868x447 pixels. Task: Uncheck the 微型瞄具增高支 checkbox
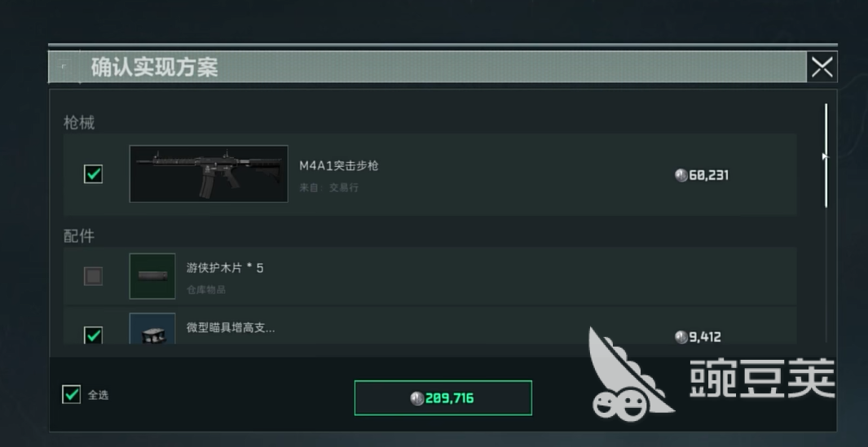(93, 335)
